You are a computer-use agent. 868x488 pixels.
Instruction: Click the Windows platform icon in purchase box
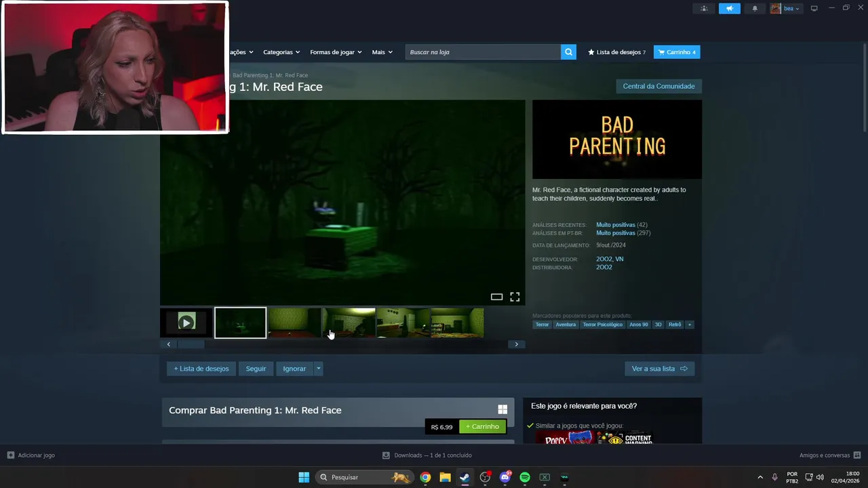click(502, 409)
